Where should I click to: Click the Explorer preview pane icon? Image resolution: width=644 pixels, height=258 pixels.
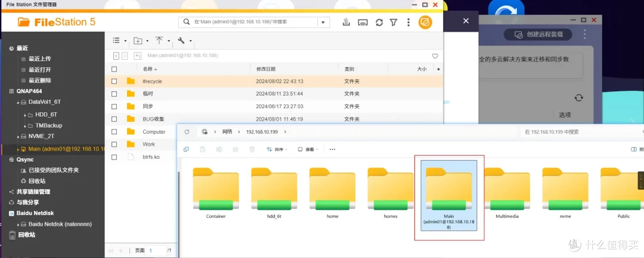pyautogui.click(x=634, y=149)
